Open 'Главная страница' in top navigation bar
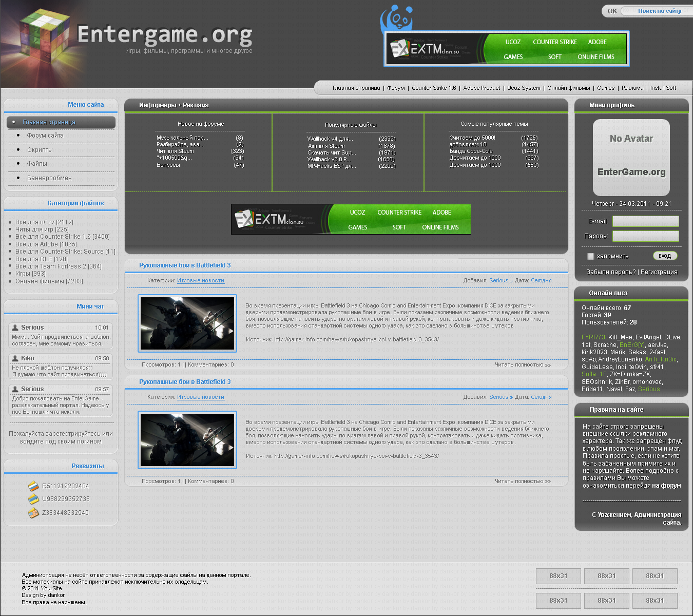This screenshot has height=616, width=693. coord(356,88)
